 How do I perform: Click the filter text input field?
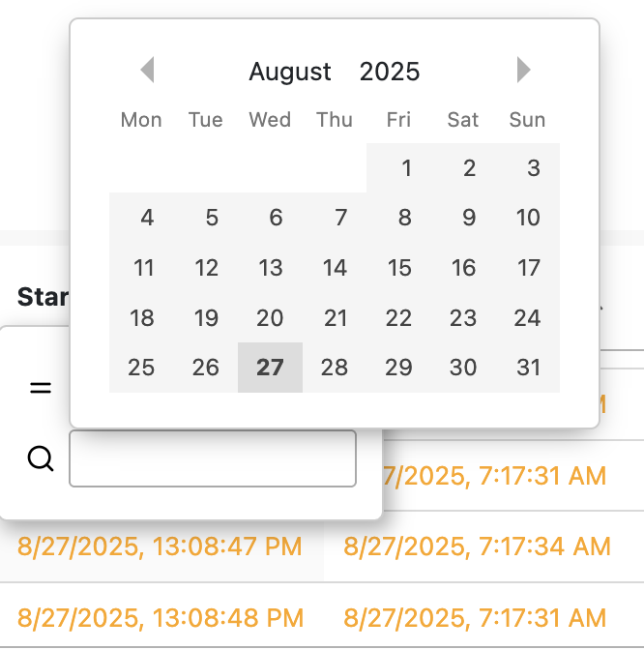coord(213,458)
